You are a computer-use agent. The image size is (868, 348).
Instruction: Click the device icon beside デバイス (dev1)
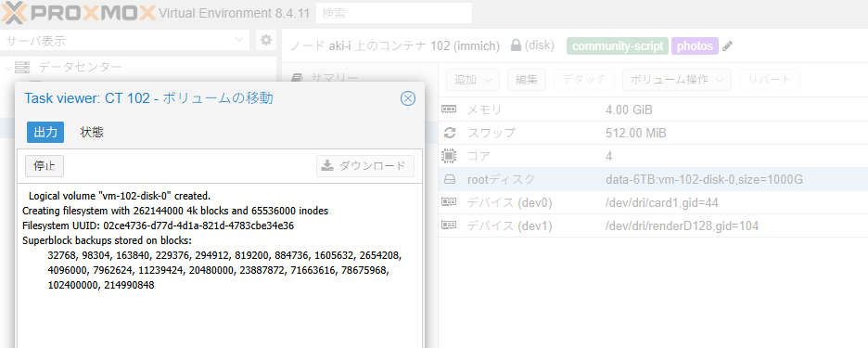tap(449, 226)
